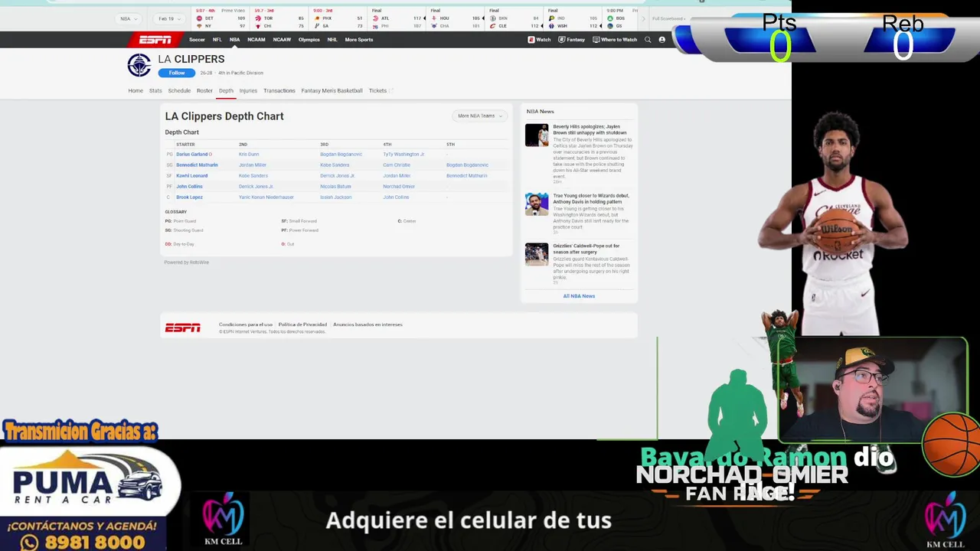This screenshot has height=551, width=980.
Task: Open Kris Dunn's player page
Action: [x=249, y=154]
